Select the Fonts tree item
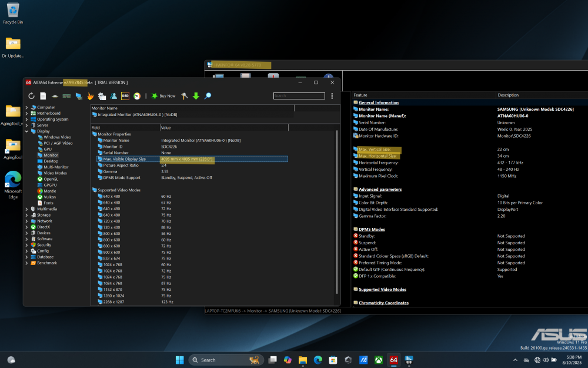 click(48, 203)
